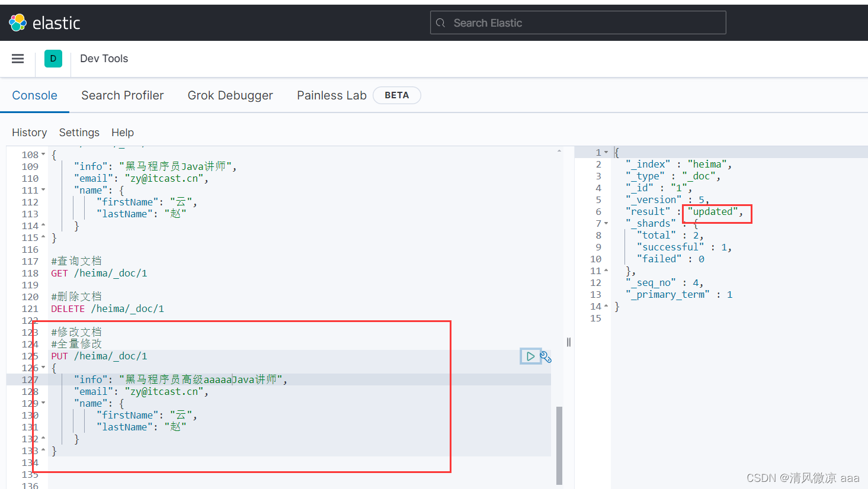This screenshot has width=868, height=489.
Task: Click the "lastName" line at editor line 131
Action: pyautogui.click(x=142, y=427)
